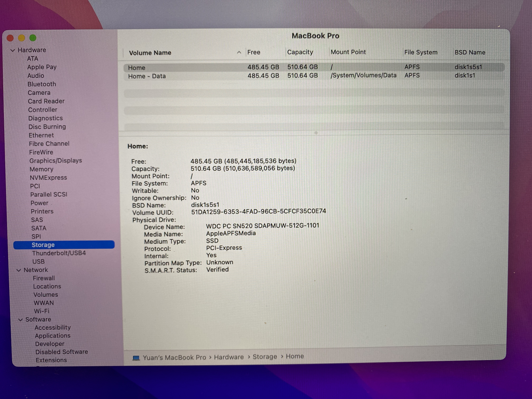Viewport: 532px width, 399px height.
Task: Click the pane divider handle dot
Action: [x=316, y=133]
